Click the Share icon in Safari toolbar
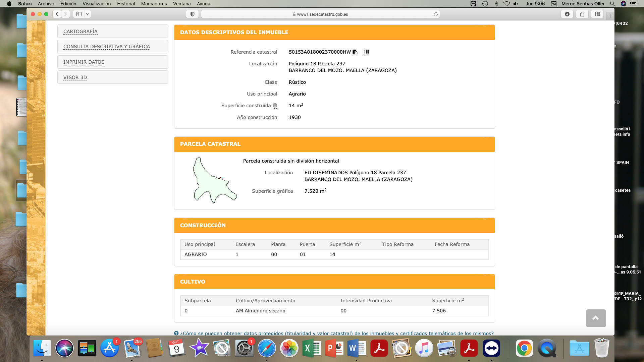The image size is (644, 362). [x=582, y=14]
